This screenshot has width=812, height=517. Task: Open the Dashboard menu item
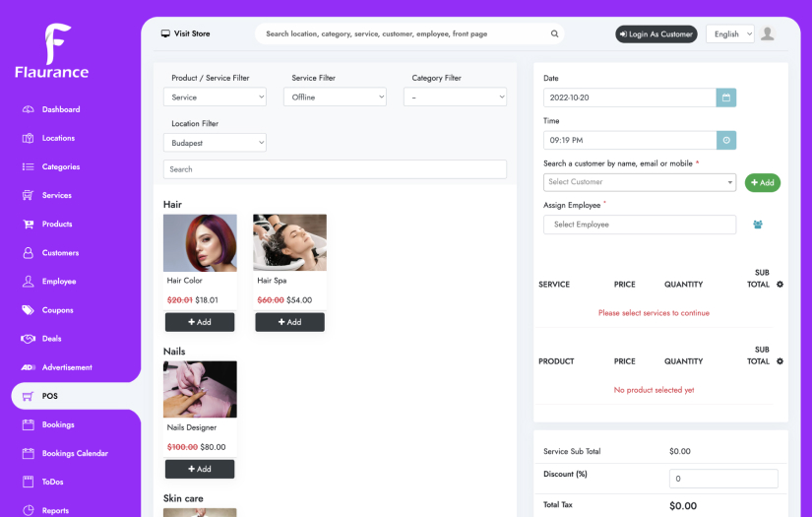(x=61, y=109)
